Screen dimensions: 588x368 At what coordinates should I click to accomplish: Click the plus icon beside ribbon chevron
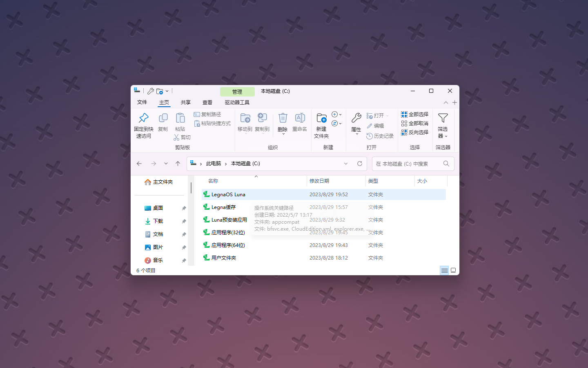pos(454,103)
